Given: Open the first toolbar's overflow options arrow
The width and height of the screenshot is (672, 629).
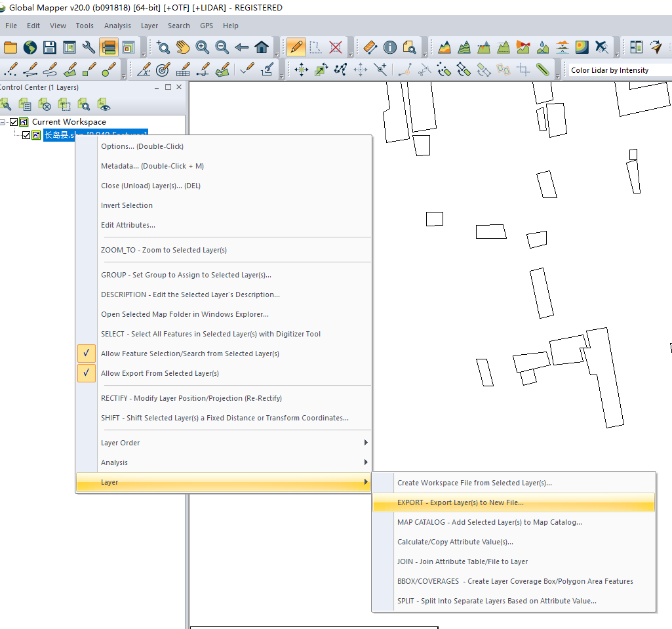Looking at the screenshot, I should point(144,54).
